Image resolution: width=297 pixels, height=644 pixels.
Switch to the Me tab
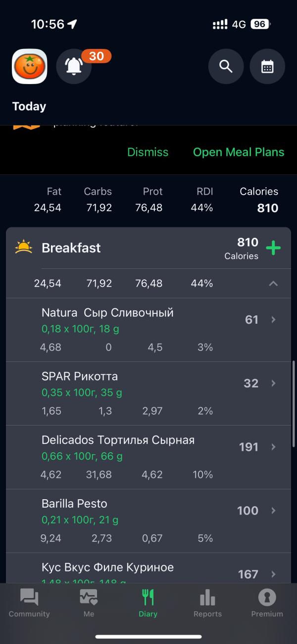(89, 603)
